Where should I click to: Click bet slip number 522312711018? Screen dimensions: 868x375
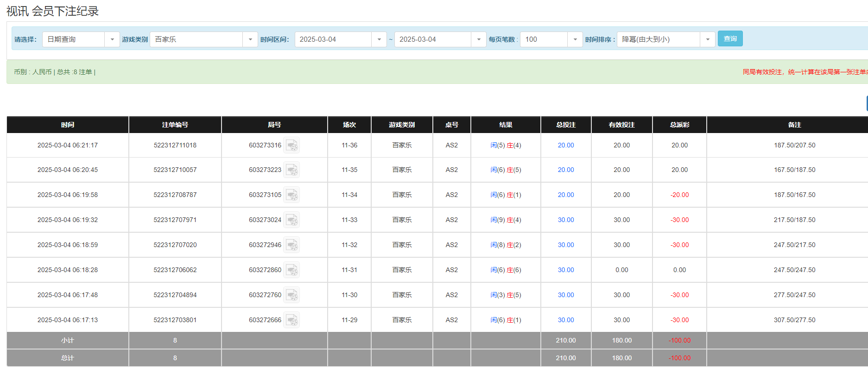pyautogui.click(x=175, y=146)
